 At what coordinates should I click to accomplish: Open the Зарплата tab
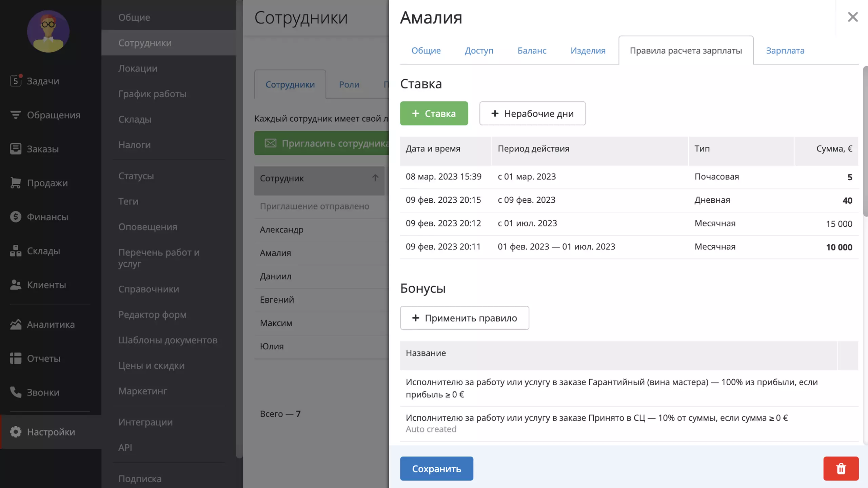click(785, 50)
